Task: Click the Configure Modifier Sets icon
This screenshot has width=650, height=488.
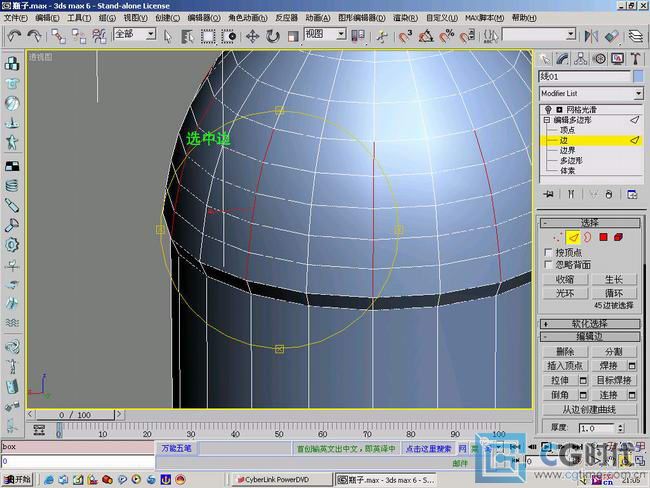Action: 632,194
